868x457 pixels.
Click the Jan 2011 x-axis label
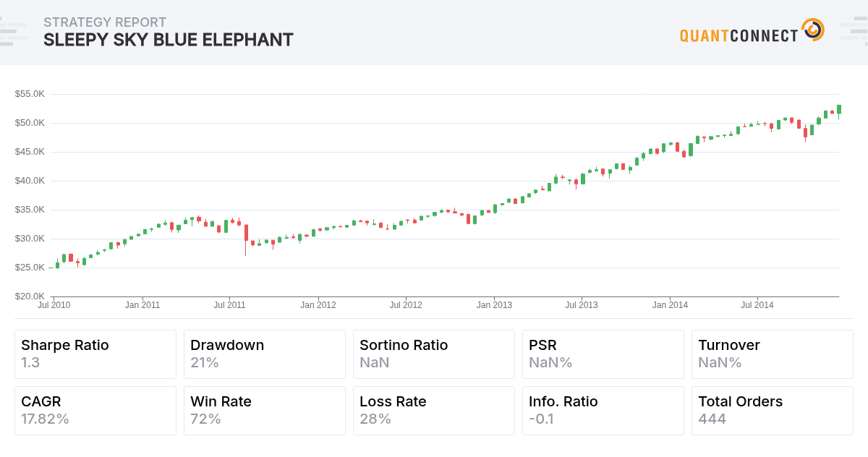click(x=142, y=305)
